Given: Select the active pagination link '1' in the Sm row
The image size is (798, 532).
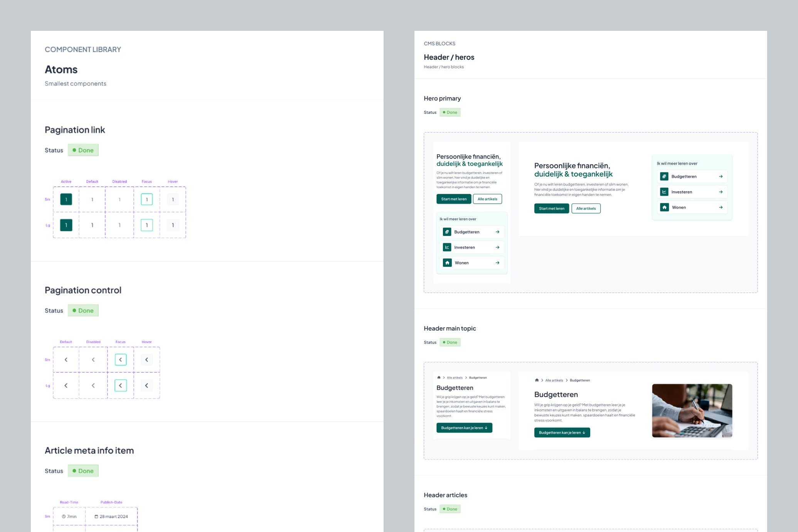Looking at the screenshot, I should click(65, 199).
